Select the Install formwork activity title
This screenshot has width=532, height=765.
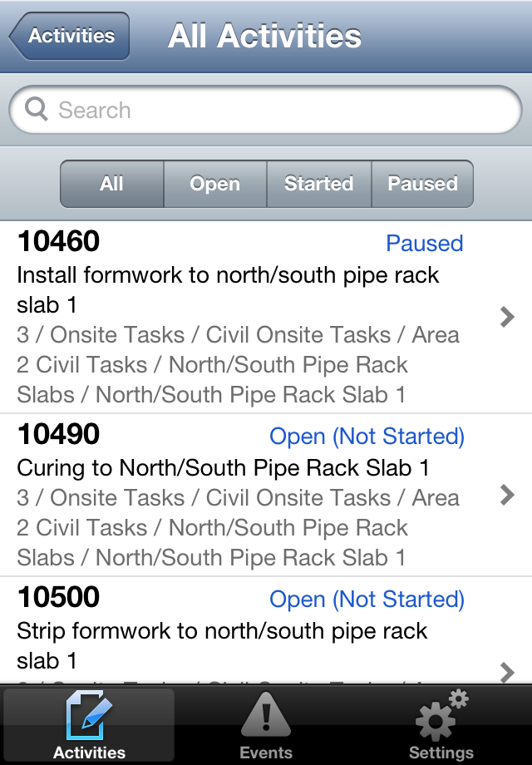tap(228, 289)
